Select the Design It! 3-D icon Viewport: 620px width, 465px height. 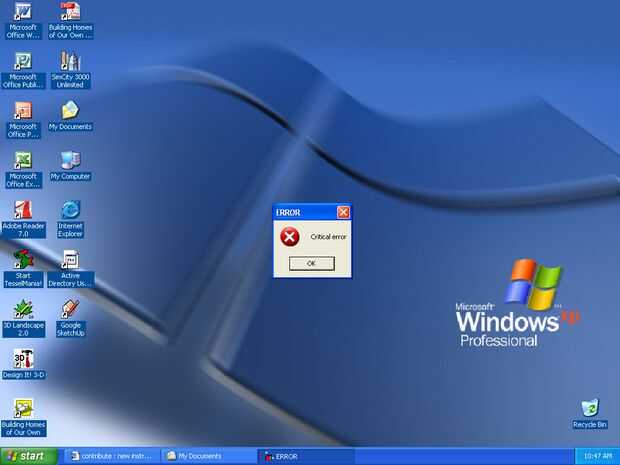[x=23, y=365]
